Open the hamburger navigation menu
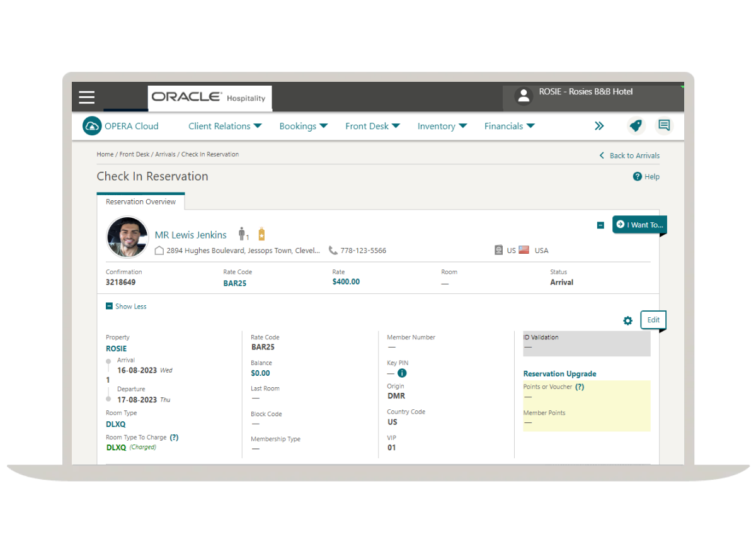The image size is (756, 554). tap(86, 97)
